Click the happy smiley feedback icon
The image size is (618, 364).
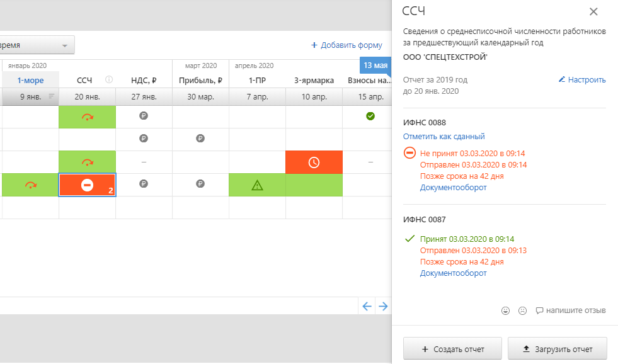pos(505,310)
